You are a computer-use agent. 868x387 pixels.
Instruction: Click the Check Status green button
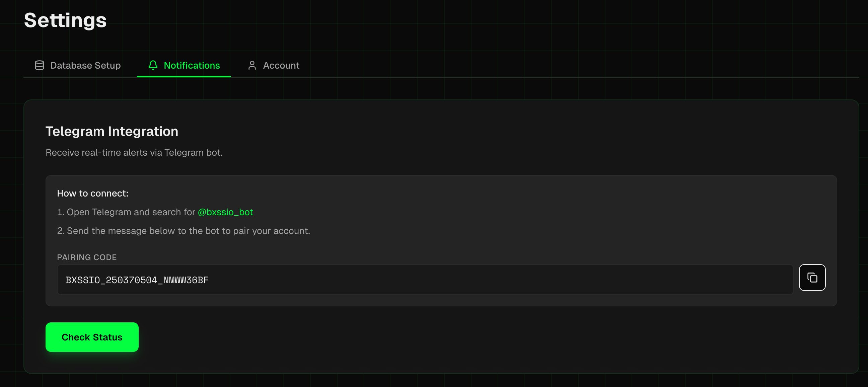pos(92,337)
